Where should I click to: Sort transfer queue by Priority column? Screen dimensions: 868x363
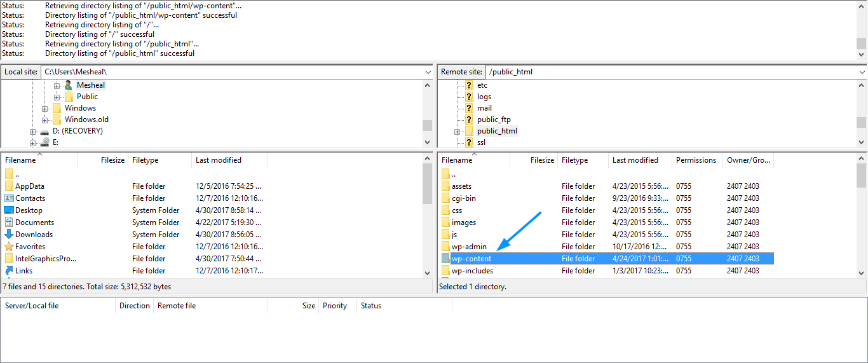335,306
